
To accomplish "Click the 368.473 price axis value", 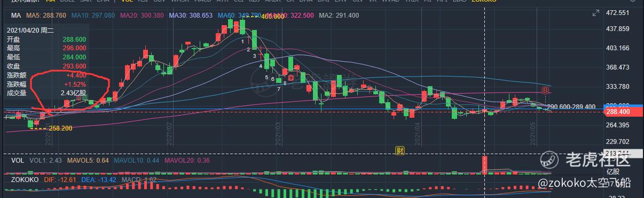I will click(x=618, y=67).
